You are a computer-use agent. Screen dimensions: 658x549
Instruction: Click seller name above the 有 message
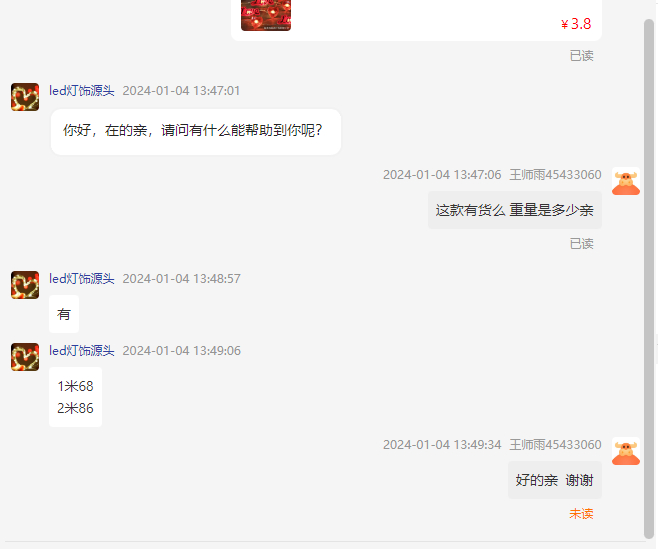(x=82, y=279)
